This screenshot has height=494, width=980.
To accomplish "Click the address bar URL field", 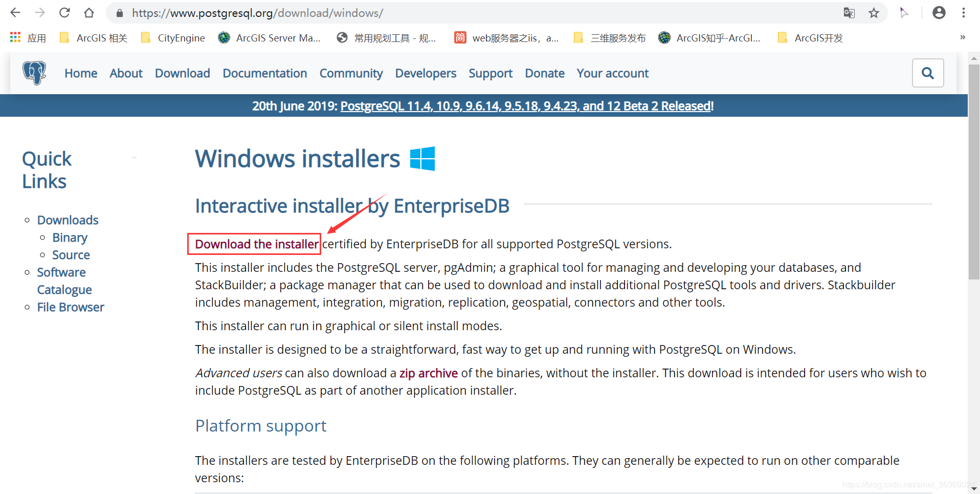I will [460, 13].
